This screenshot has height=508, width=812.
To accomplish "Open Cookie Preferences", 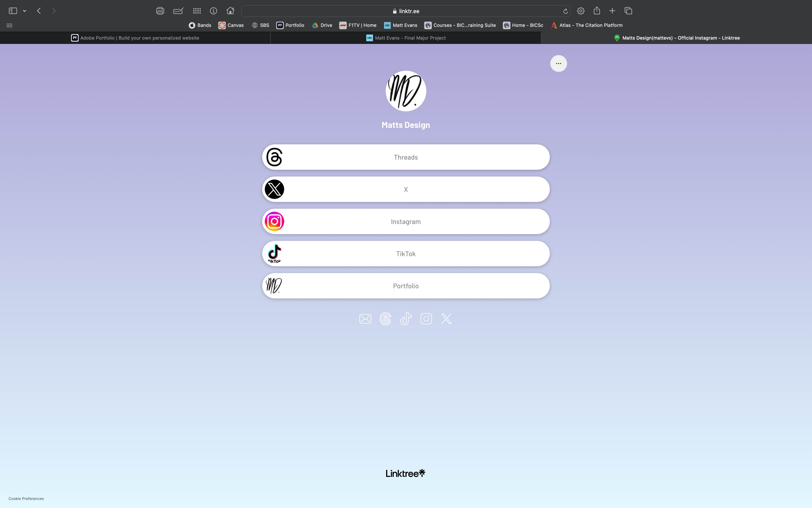I will tap(26, 499).
